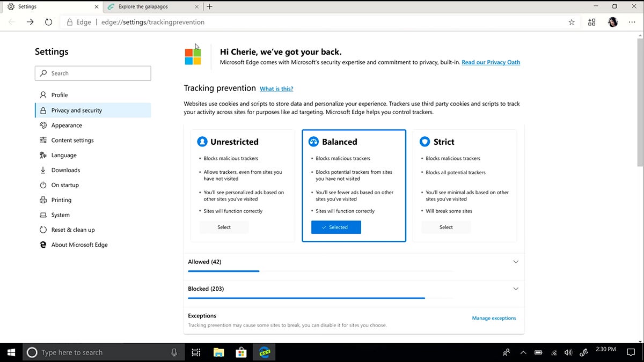Open the profile avatar menu
The height and width of the screenshot is (362, 644).
612,22
